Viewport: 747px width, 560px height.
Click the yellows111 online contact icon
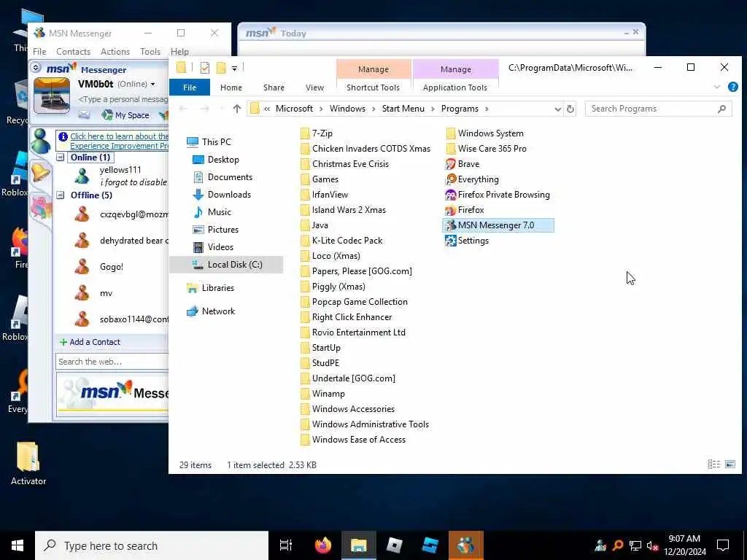pyautogui.click(x=82, y=176)
